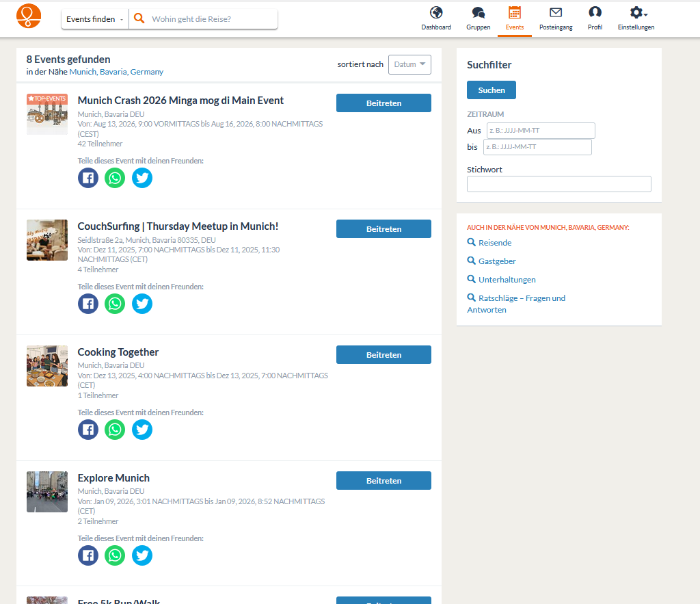Open the Datum sort dropdown
Screen dimensions: 700x604
point(409,64)
